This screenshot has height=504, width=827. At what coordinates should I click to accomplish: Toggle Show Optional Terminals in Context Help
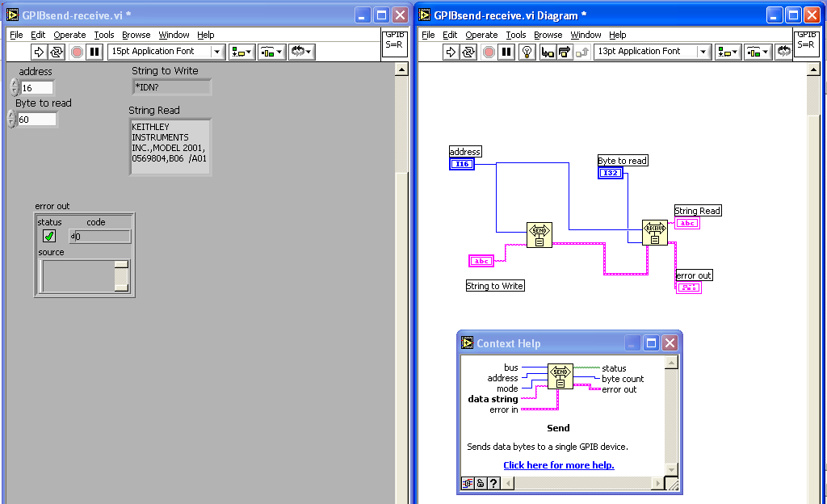(x=468, y=483)
